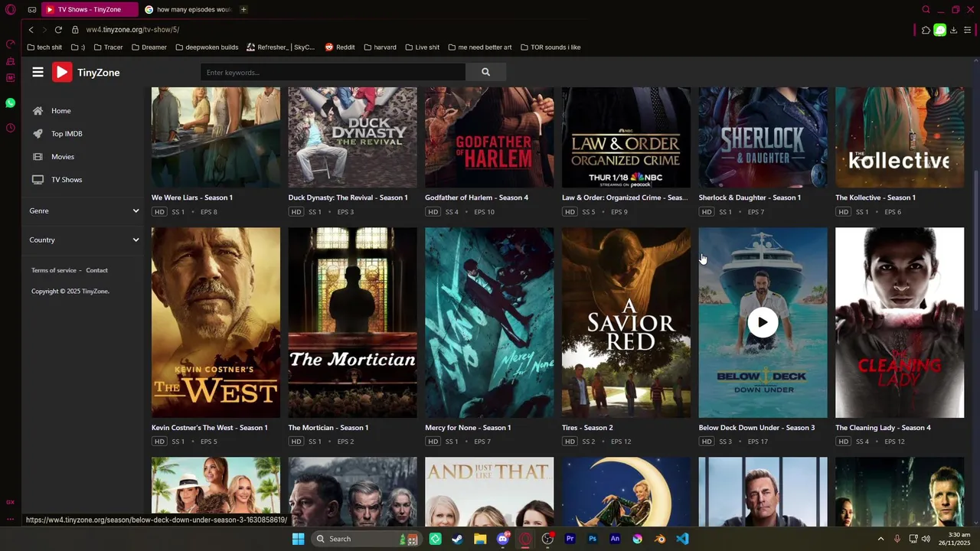
Task: Click the taskbar volume speaker icon
Action: pos(926,539)
